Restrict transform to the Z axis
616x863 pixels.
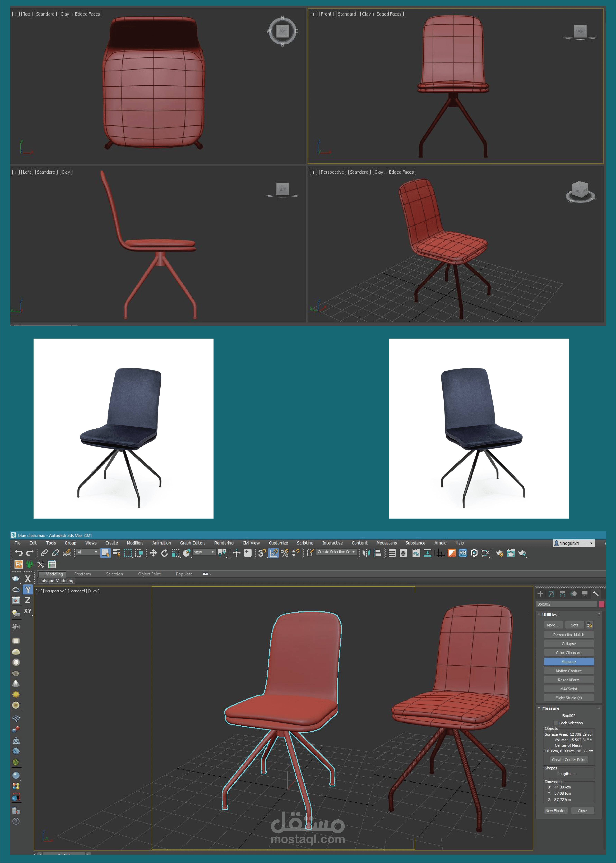pos(28,600)
